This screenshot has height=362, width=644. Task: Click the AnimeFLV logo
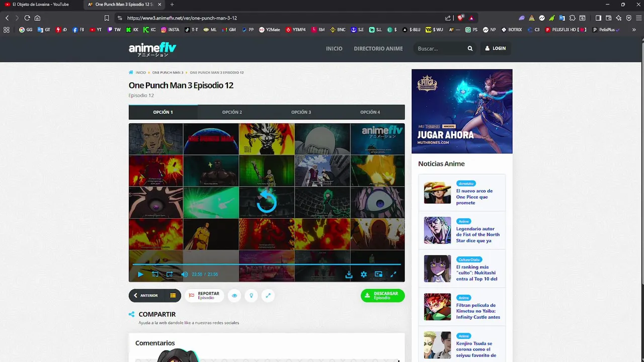[x=152, y=49]
